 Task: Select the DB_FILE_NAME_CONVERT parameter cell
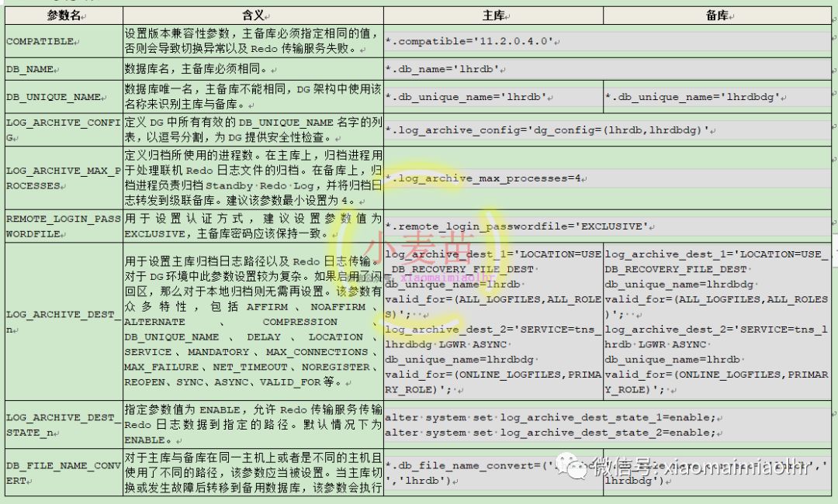click(x=64, y=473)
